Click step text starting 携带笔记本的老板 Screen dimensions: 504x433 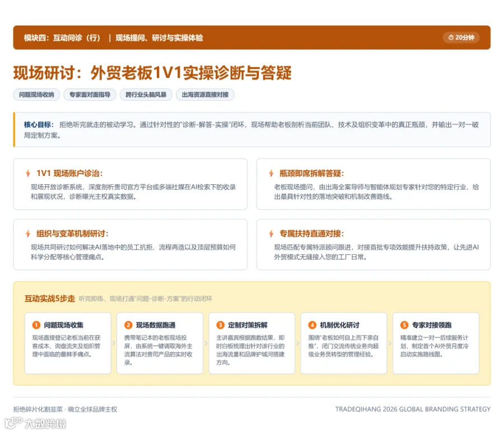158,350
